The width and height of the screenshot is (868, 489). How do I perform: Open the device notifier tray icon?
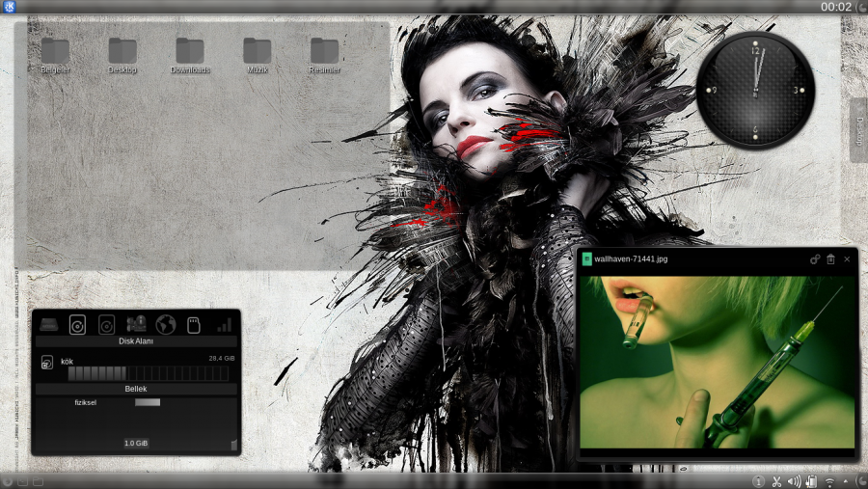point(811,482)
